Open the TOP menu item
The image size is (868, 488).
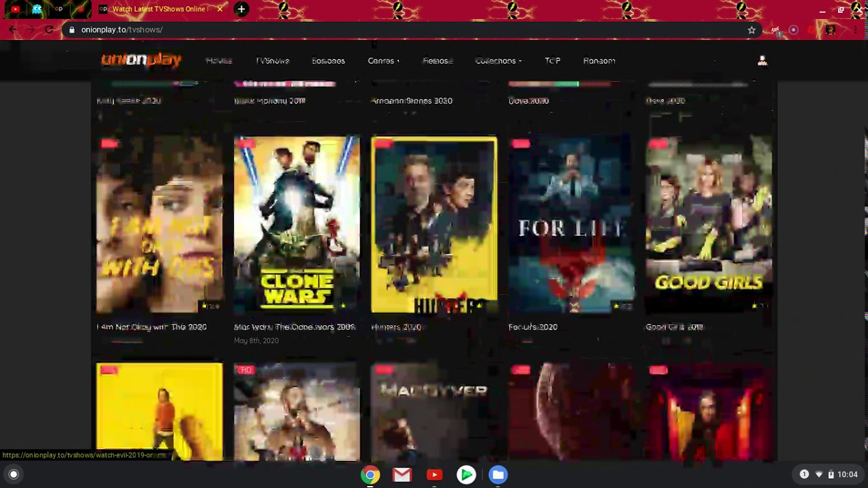[x=553, y=61]
